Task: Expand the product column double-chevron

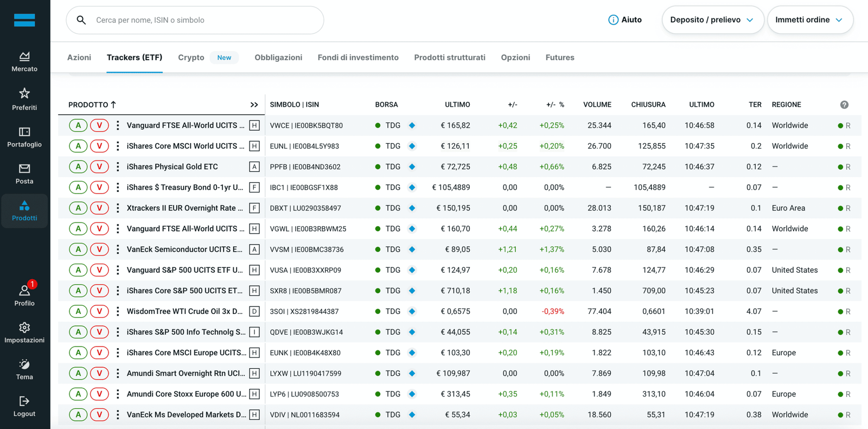Action: [254, 105]
